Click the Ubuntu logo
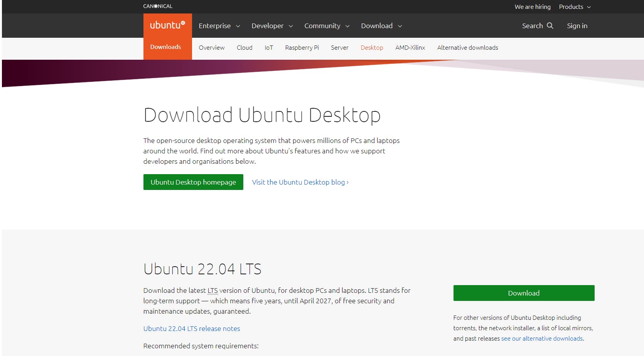The image size is (644, 356). 167,25
